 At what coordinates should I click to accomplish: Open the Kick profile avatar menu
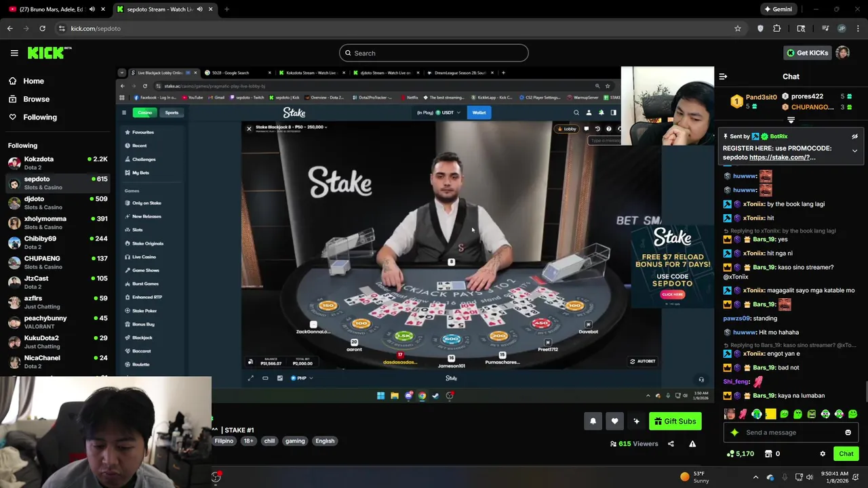click(x=842, y=53)
